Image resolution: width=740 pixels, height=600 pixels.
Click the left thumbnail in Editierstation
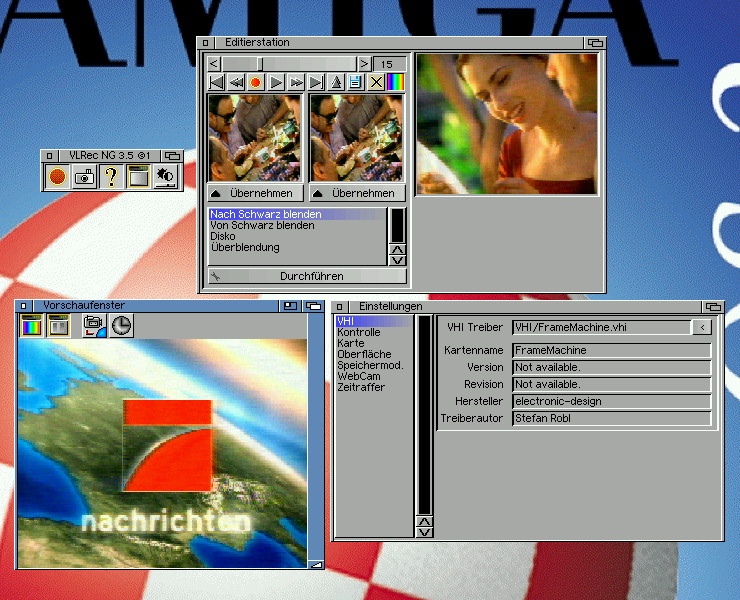(x=255, y=138)
